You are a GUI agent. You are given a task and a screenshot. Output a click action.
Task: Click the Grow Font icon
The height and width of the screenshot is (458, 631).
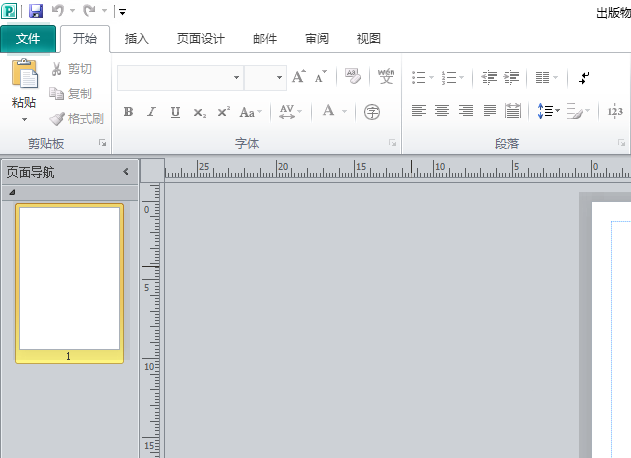pos(298,77)
